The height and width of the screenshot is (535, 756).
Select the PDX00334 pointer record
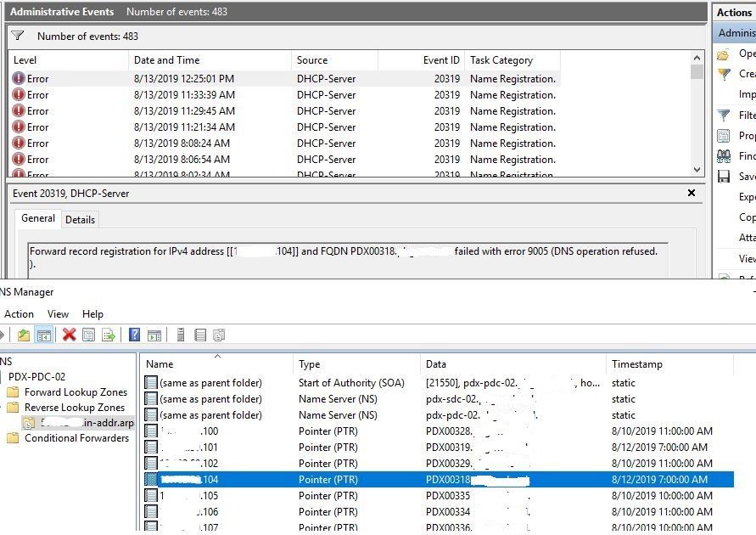click(x=438, y=511)
